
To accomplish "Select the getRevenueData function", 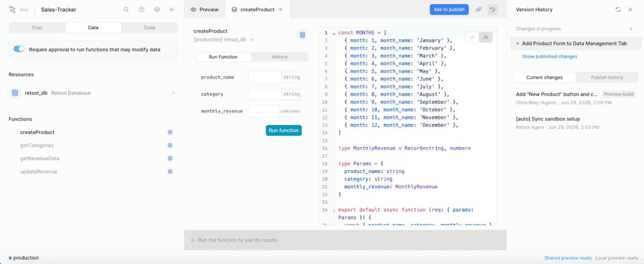I will pos(40,158).
